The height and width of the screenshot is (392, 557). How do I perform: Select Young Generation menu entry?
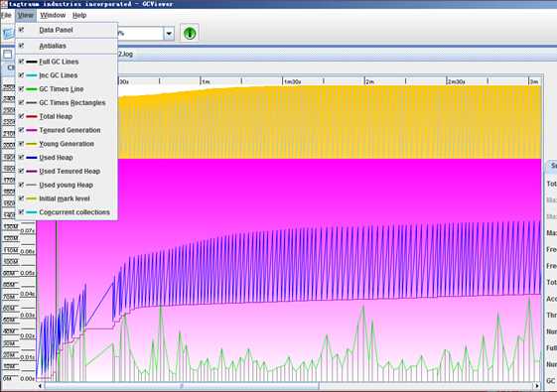(x=67, y=144)
